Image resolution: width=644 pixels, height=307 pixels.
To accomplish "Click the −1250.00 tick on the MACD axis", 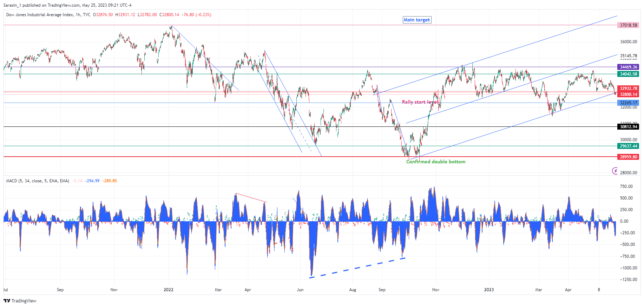I will coord(628,280).
